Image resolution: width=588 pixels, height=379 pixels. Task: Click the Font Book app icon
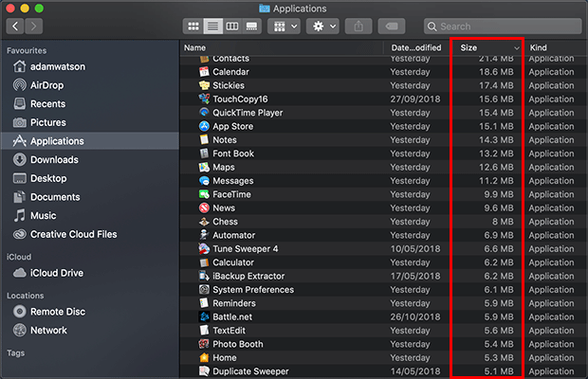coord(204,153)
